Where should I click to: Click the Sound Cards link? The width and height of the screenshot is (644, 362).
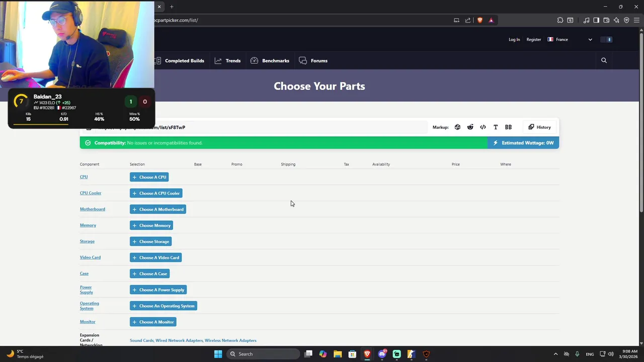[x=141, y=340]
